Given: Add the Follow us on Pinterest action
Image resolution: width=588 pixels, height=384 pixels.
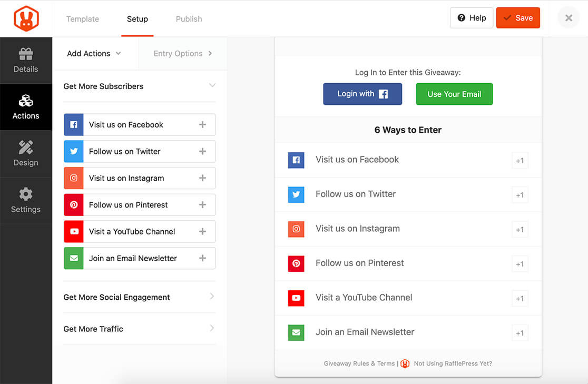Looking at the screenshot, I should coord(202,205).
